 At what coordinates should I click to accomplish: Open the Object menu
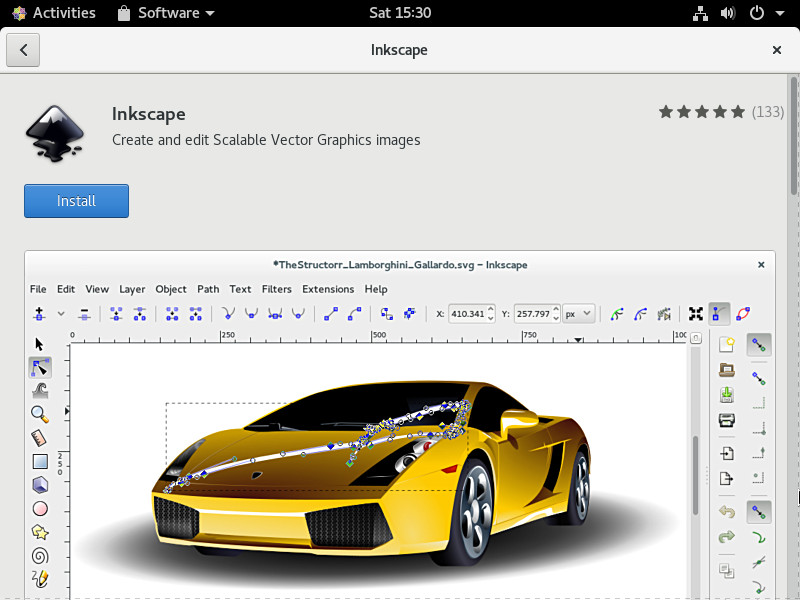171,289
